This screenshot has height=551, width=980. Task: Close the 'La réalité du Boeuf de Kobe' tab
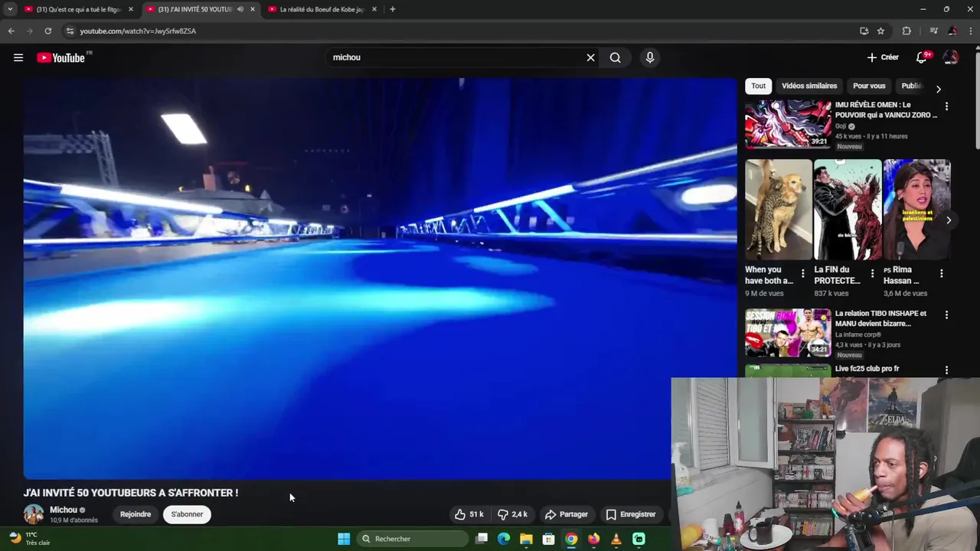click(x=374, y=9)
